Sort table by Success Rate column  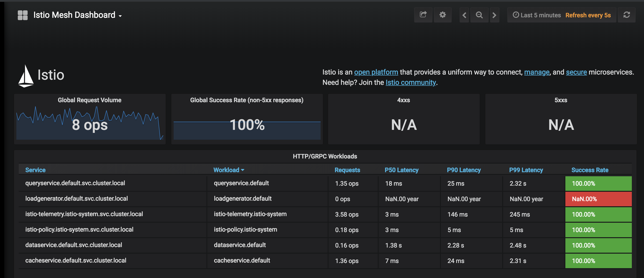tap(590, 170)
